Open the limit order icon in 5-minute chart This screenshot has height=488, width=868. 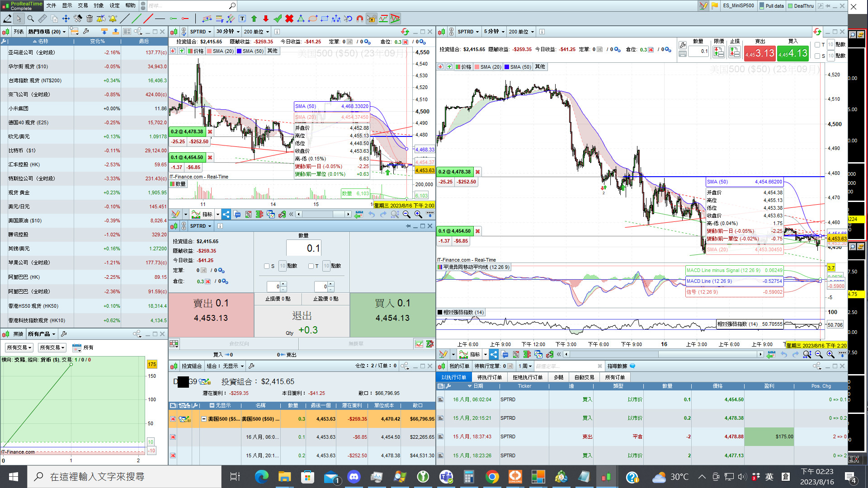[718, 52]
